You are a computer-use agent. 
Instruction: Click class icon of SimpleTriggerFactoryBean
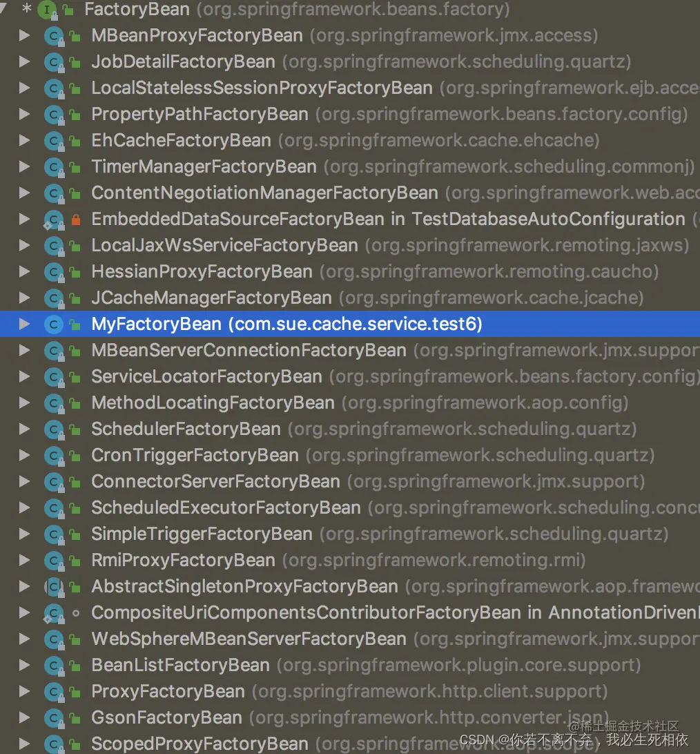click(54, 534)
